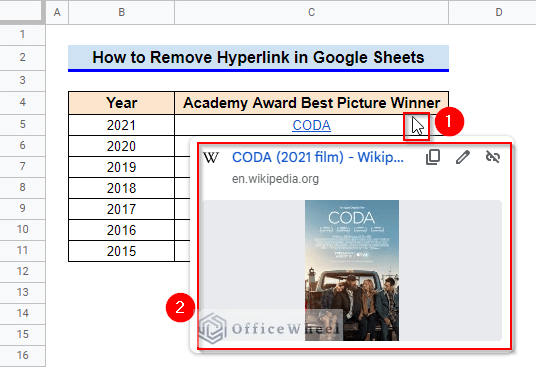
Task: Copy link icon in hyperlink preview card
Action: (433, 157)
